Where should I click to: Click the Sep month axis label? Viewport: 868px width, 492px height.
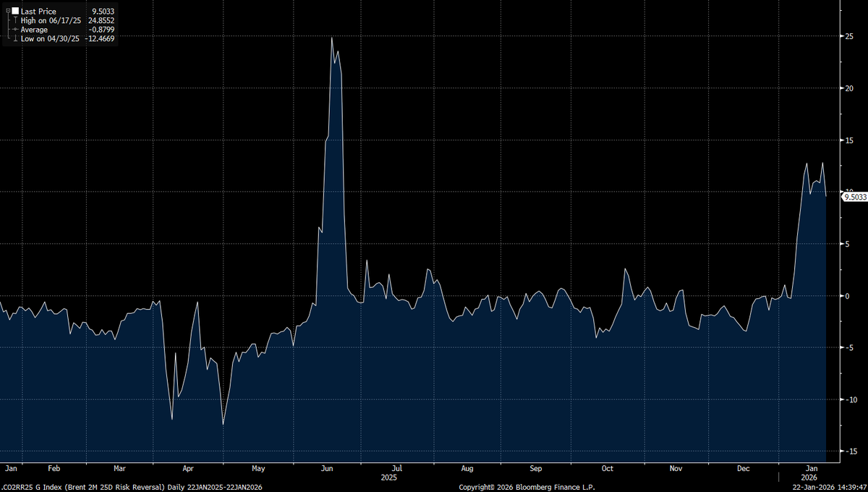pyautogui.click(x=536, y=469)
